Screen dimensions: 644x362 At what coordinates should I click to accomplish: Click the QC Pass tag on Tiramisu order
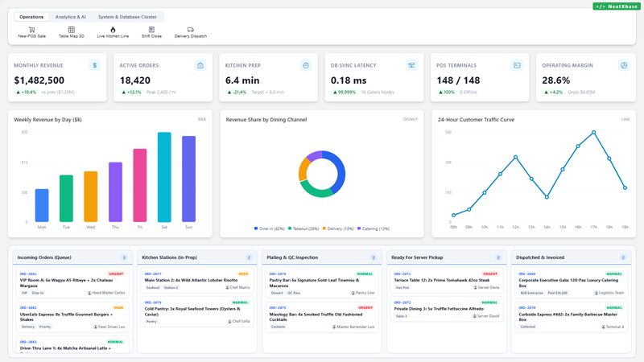point(294,293)
